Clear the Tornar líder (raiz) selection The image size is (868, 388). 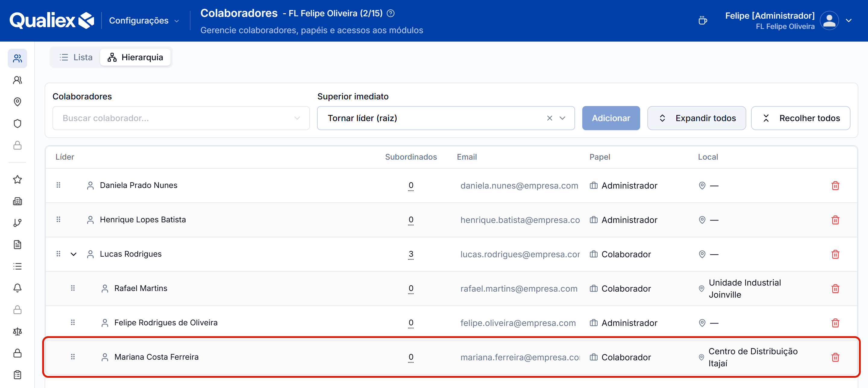pyautogui.click(x=549, y=118)
